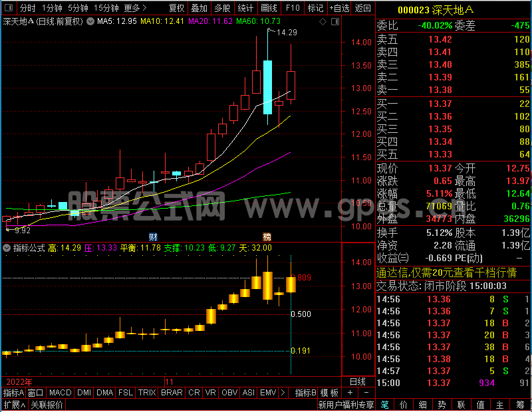
Task: Open F10 company info
Action: point(293,8)
